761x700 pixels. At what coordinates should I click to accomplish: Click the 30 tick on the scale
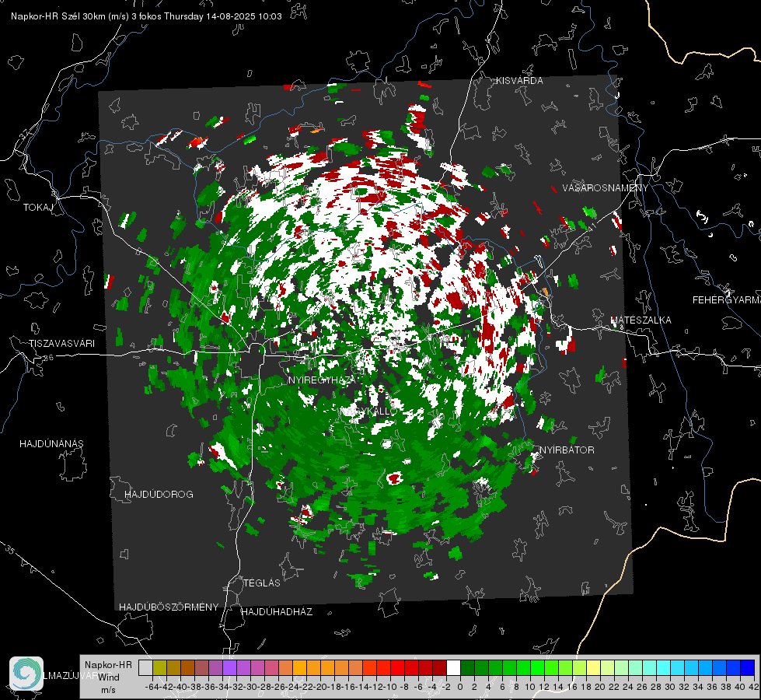670,687
